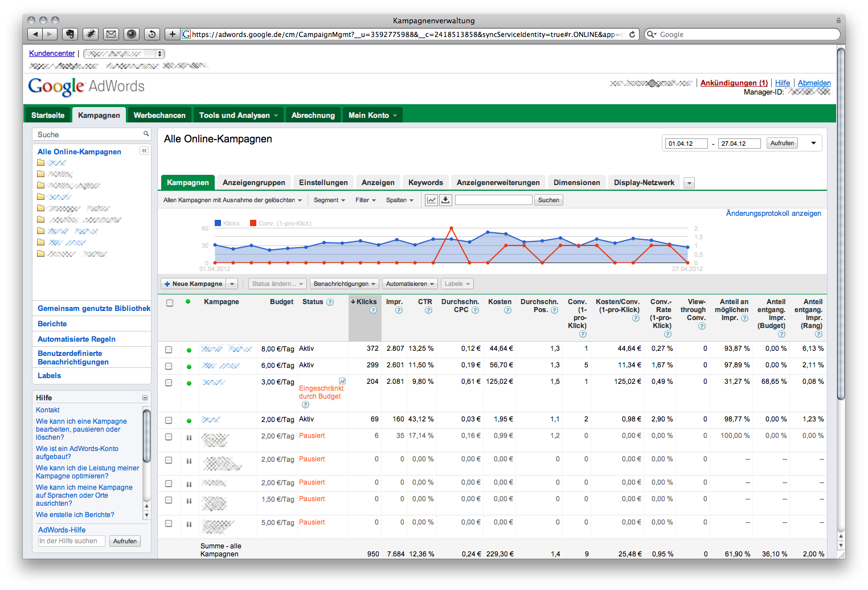Switch to the Keywords tab
Image resolution: width=868 pixels, height=590 pixels.
click(x=425, y=182)
